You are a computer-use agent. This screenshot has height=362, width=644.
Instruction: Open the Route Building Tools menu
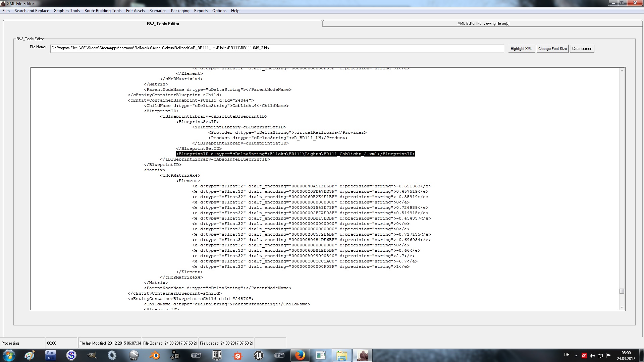(103, 11)
